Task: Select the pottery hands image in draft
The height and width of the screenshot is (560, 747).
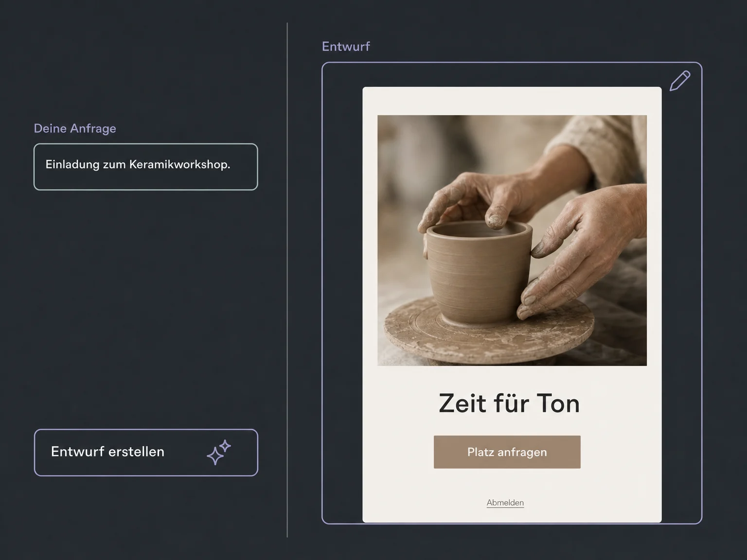Action: click(512, 240)
